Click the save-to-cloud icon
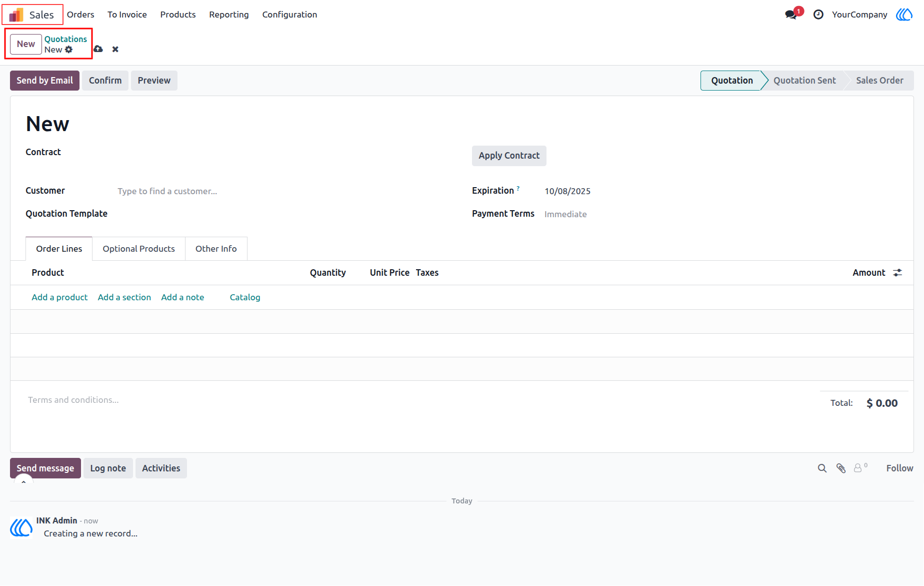Screen dimensions: 924x586 point(98,49)
